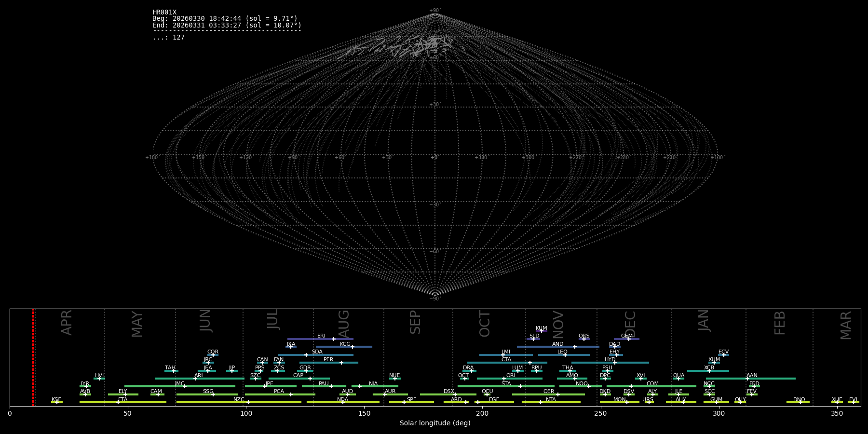This screenshot has width=868, height=434.
Task: Select the DEC month label
Action: (630, 324)
